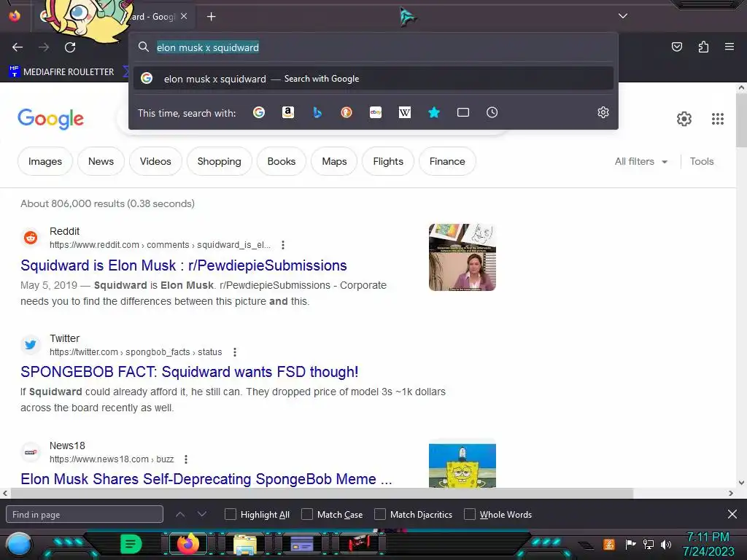
Task: Open Elon Musk Shares SpongeBob Meme result
Action: (206, 478)
